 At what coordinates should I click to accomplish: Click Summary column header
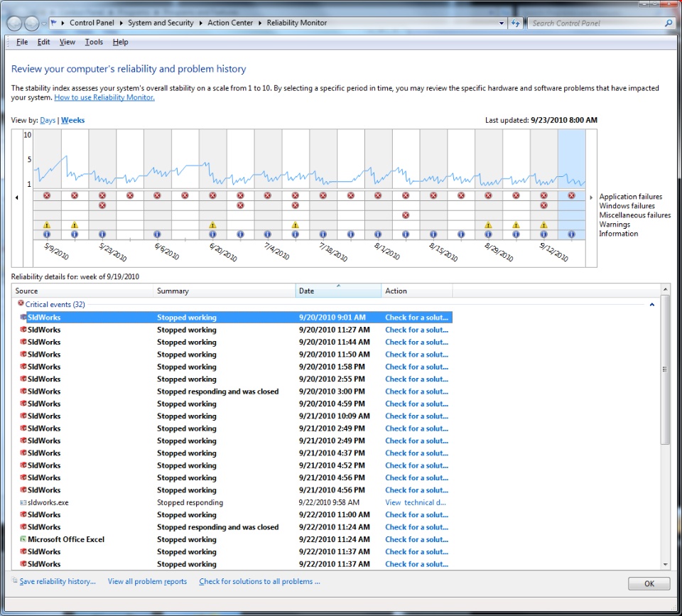[224, 291]
